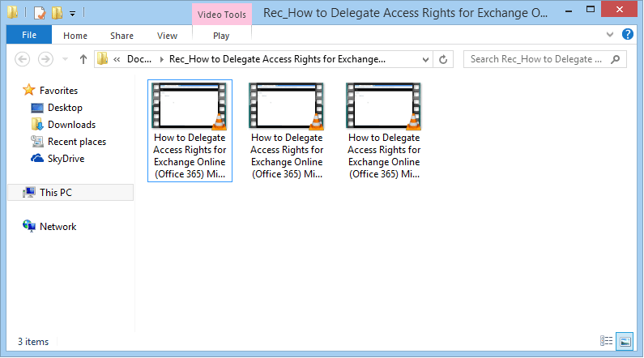The image size is (644, 358).
Task: Click the Properties icon in quick access toolbar
Action: (x=39, y=13)
